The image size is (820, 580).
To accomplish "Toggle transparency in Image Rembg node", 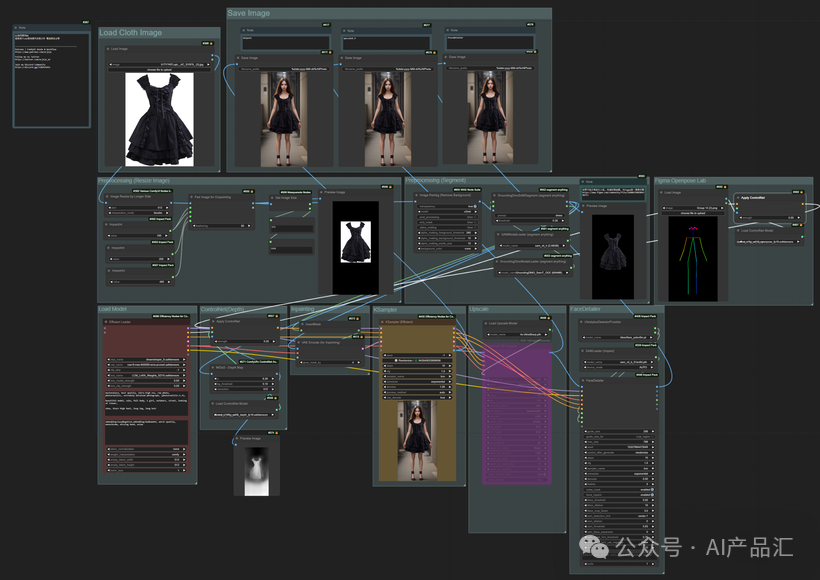I will click(x=448, y=207).
